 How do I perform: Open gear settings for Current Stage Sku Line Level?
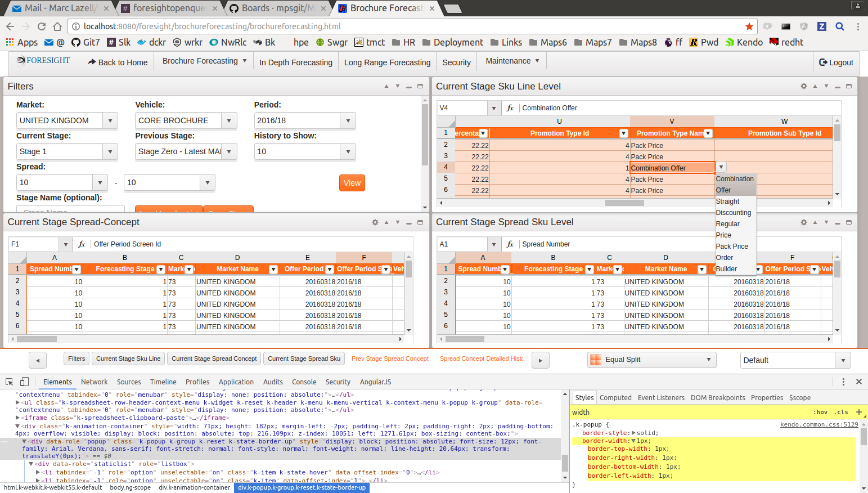point(804,86)
